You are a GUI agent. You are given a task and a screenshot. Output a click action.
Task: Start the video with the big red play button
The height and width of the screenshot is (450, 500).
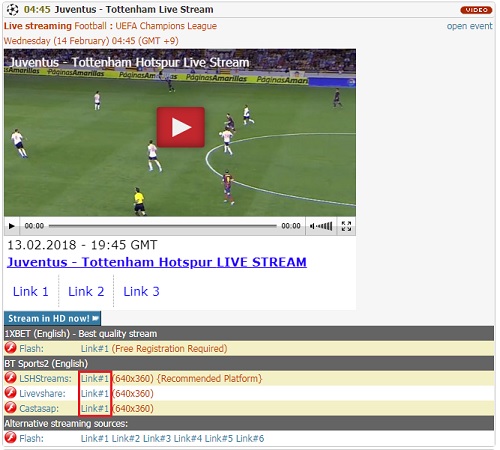pos(181,127)
